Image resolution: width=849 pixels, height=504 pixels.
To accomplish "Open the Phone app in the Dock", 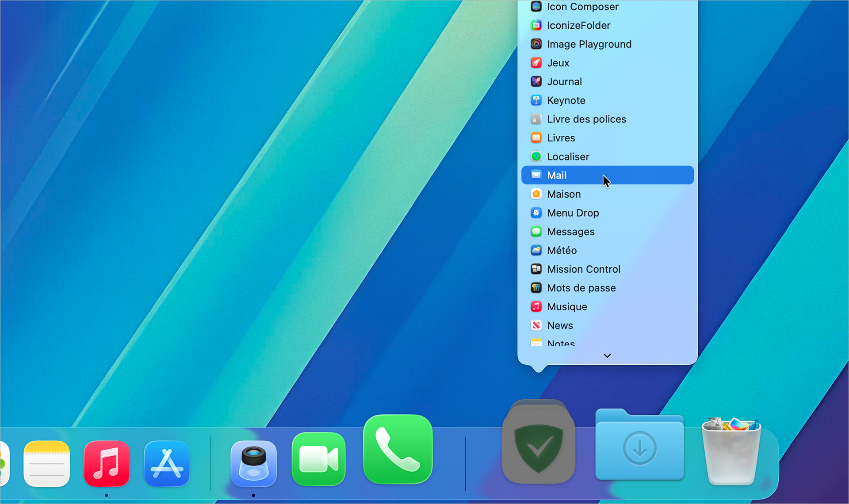I will pyautogui.click(x=397, y=450).
